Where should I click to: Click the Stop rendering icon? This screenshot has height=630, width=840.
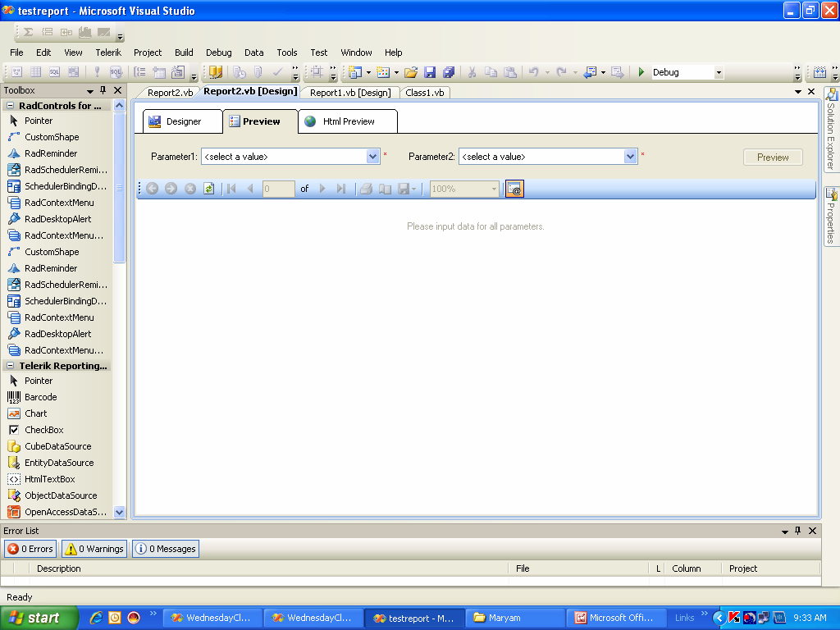tap(190, 189)
